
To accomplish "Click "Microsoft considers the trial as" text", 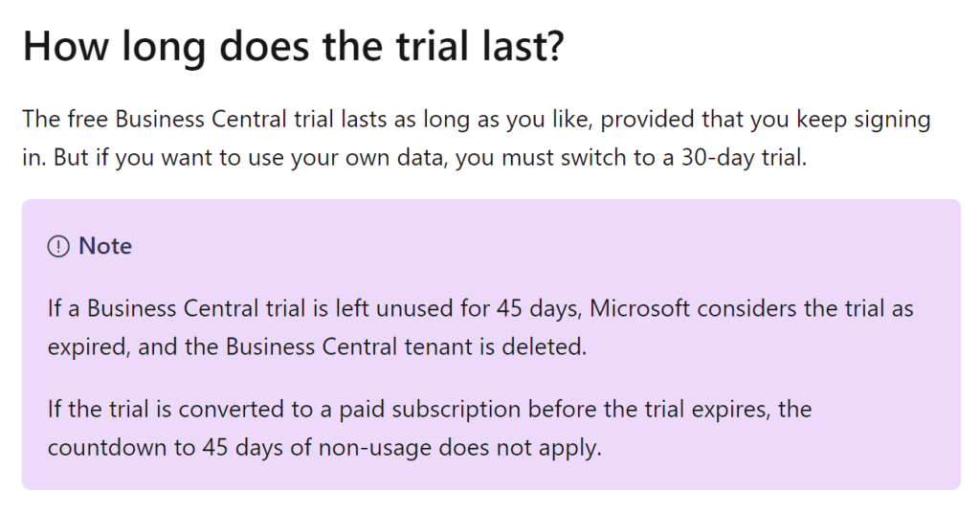I will 751,308.
